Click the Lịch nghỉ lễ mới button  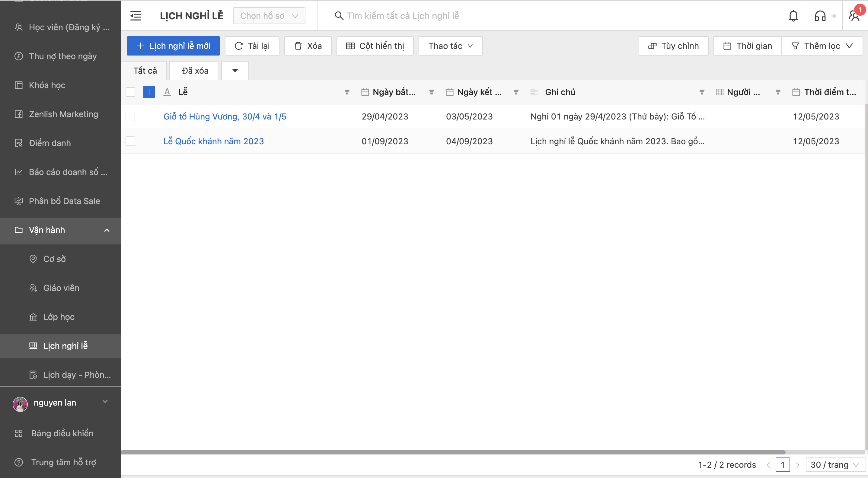(x=173, y=46)
